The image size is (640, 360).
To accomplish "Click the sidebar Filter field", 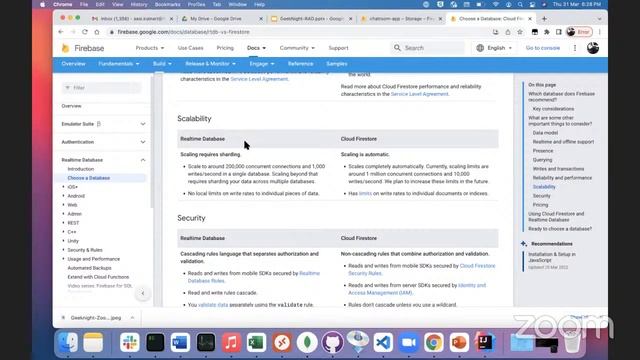I will (x=102, y=88).
